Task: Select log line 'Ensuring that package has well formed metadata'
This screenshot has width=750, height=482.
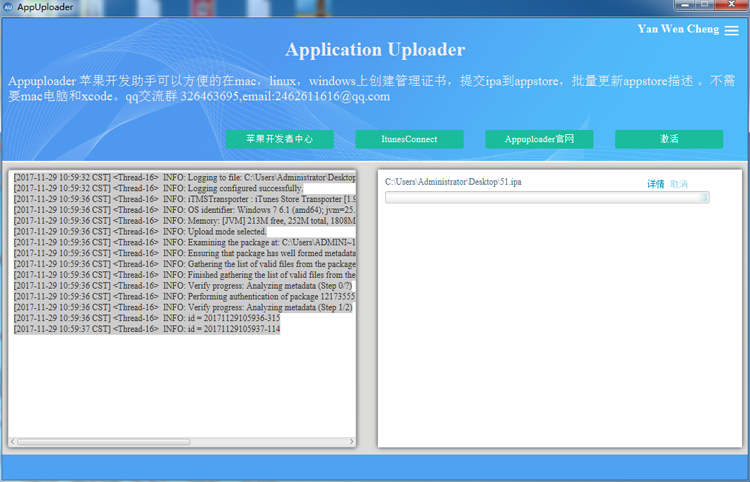Action: coord(185,253)
